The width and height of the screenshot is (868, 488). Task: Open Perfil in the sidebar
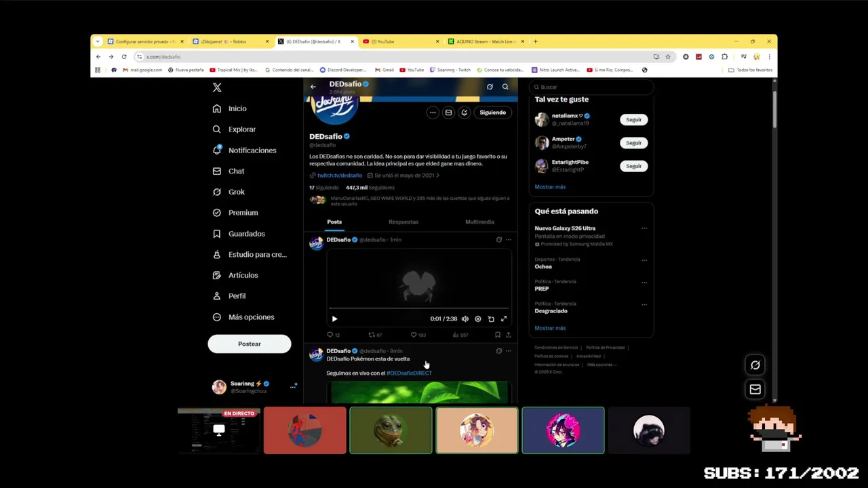[229, 296]
